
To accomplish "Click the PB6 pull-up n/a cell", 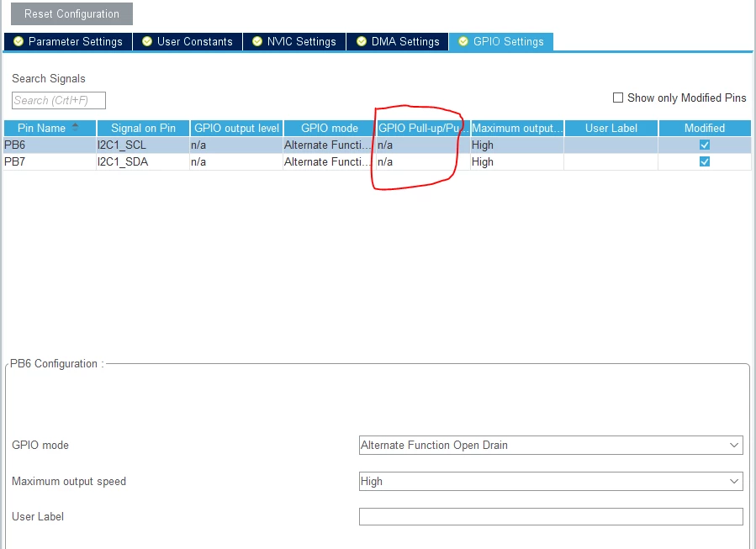I will 423,145.
